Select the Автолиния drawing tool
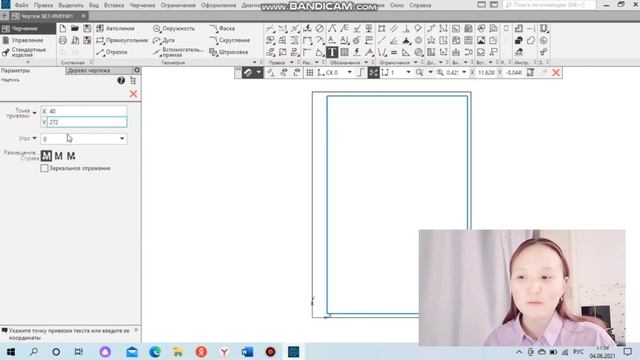Viewport: 640px width, 360px height. 116,29
